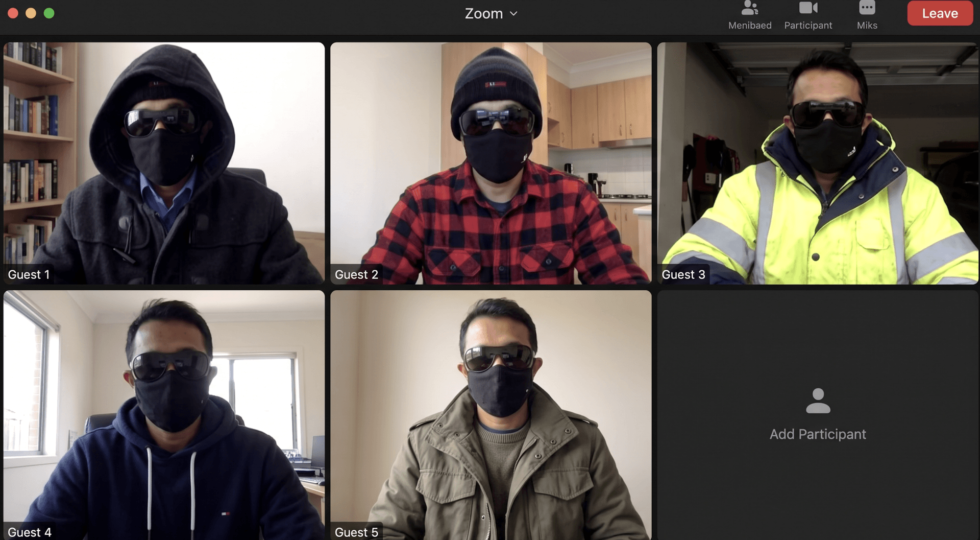This screenshot has width=980, height=540.
Task: Select the Guest 1 video tile
Action: point(164,163)
